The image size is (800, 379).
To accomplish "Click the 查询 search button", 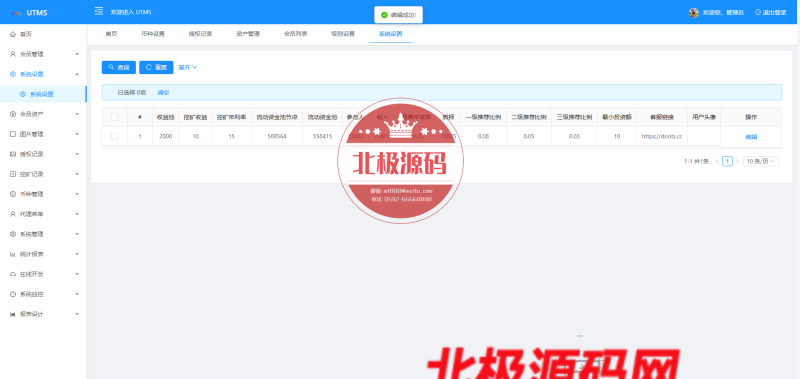I will [118, 67].
